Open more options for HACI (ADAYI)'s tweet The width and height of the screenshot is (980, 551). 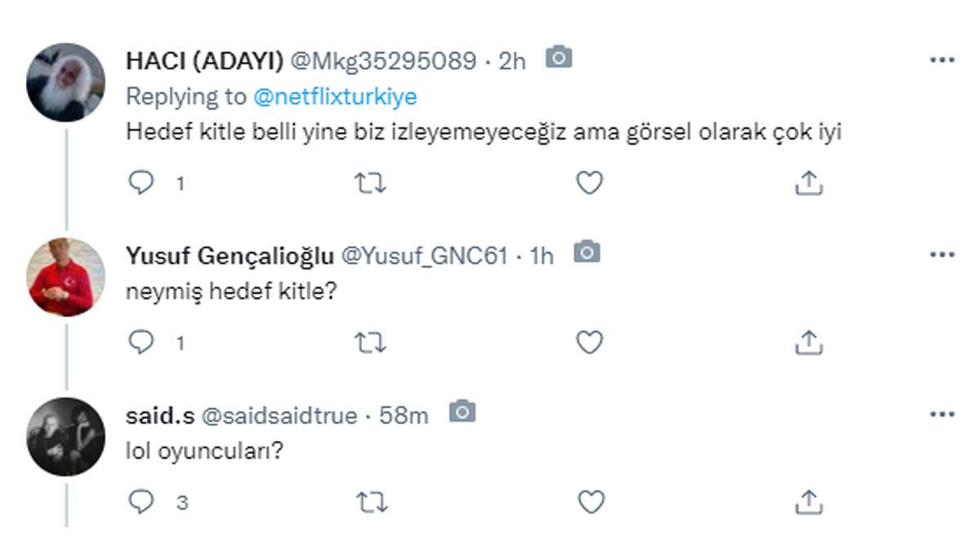pyautogui.click(x=942, y=60)
